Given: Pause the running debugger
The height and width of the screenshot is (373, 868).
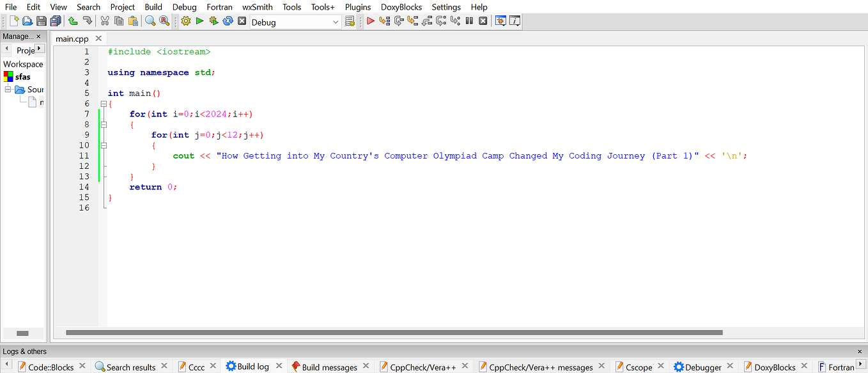Looking at the screenshot, I should click(x=469, y=20).
